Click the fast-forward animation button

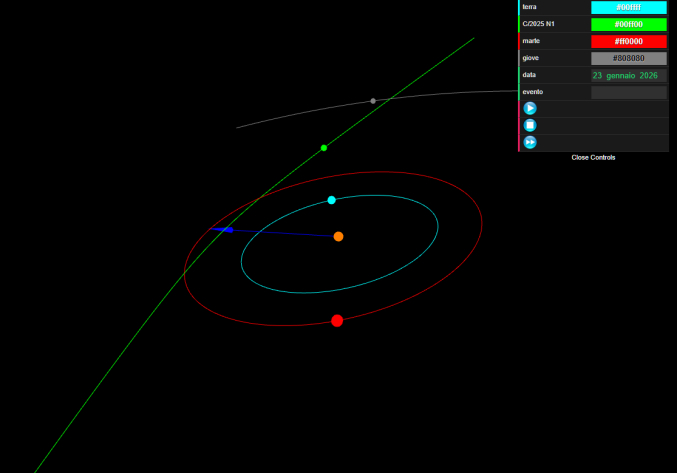tap(530, 143)
